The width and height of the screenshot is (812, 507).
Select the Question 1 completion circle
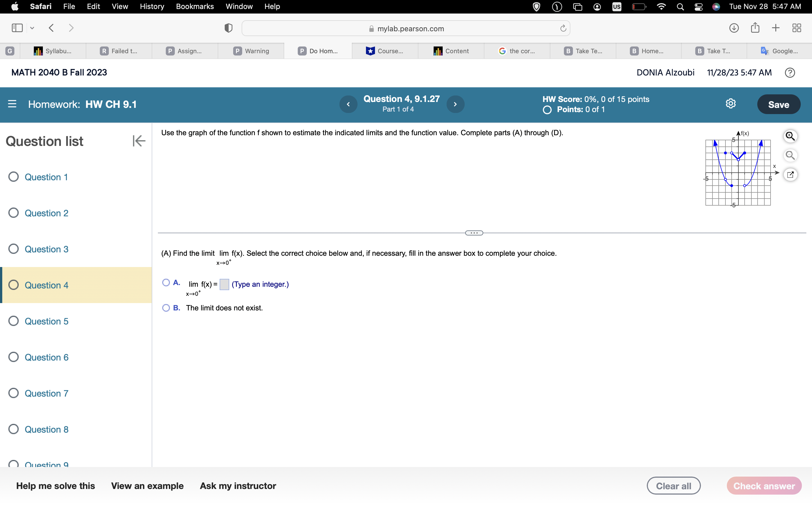point(14,177)
